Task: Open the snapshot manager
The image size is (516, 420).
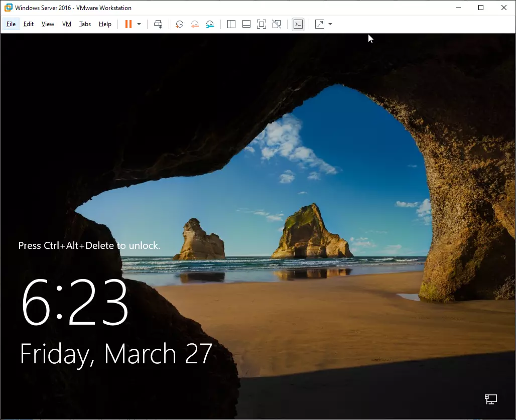Action: click(210, 24)
